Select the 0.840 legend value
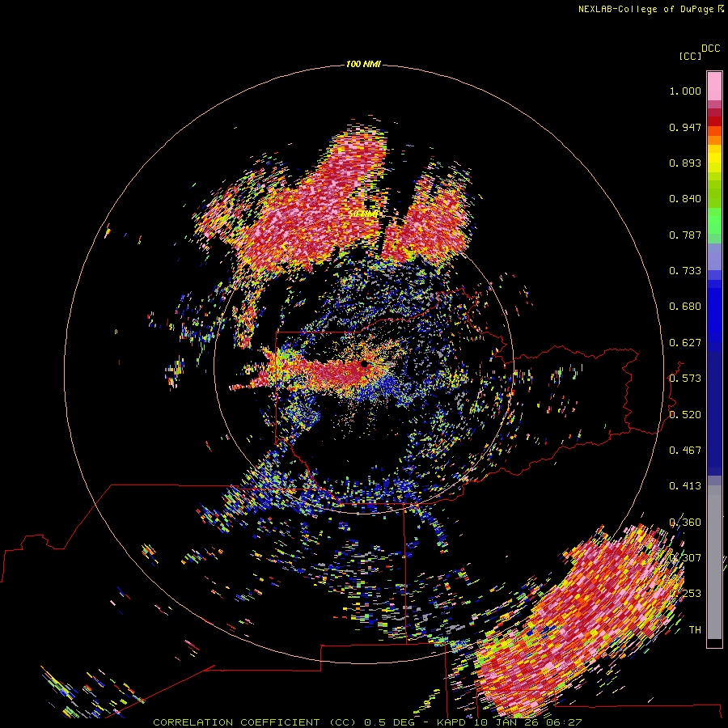The width and height of the screenshot is (728, 728). (x=685, y=199)
